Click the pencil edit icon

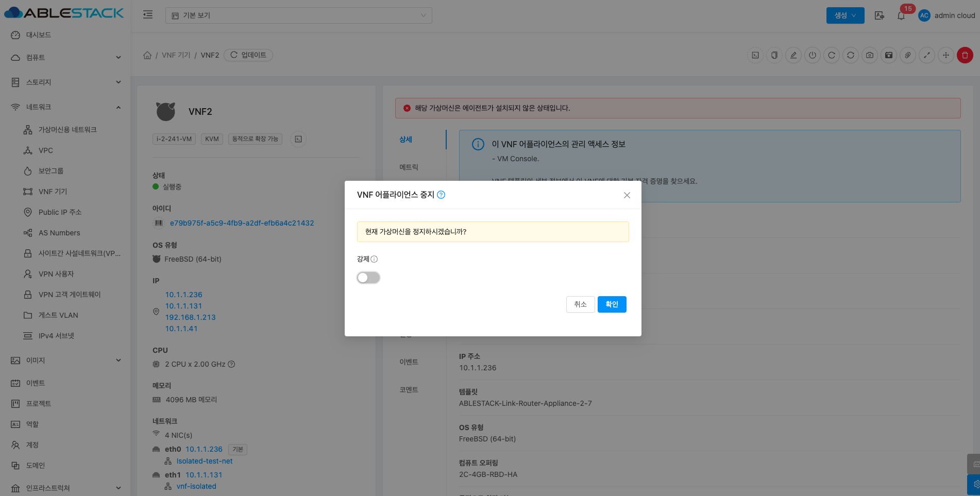(x=793, y=55)
